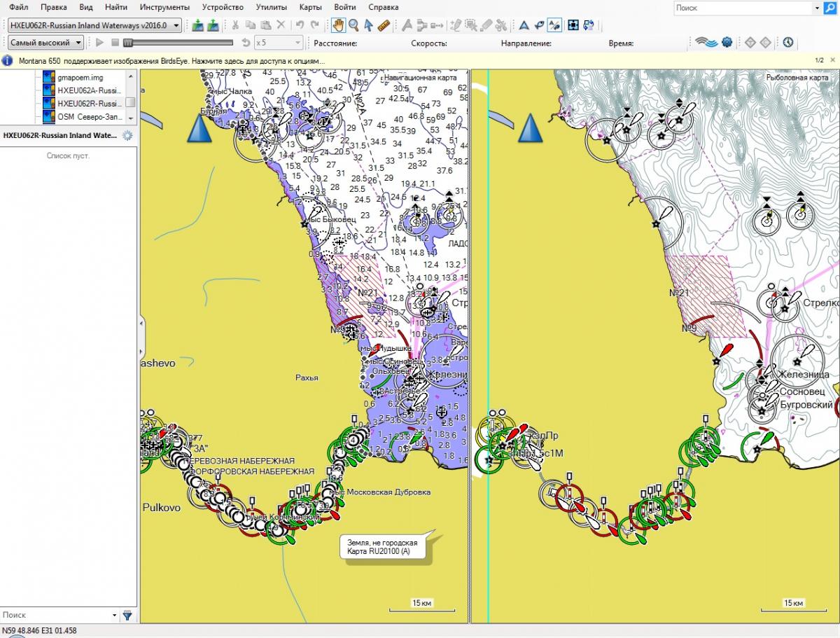Click the blue gear in toolbar

pyautogui.click(x=727, y=43)
